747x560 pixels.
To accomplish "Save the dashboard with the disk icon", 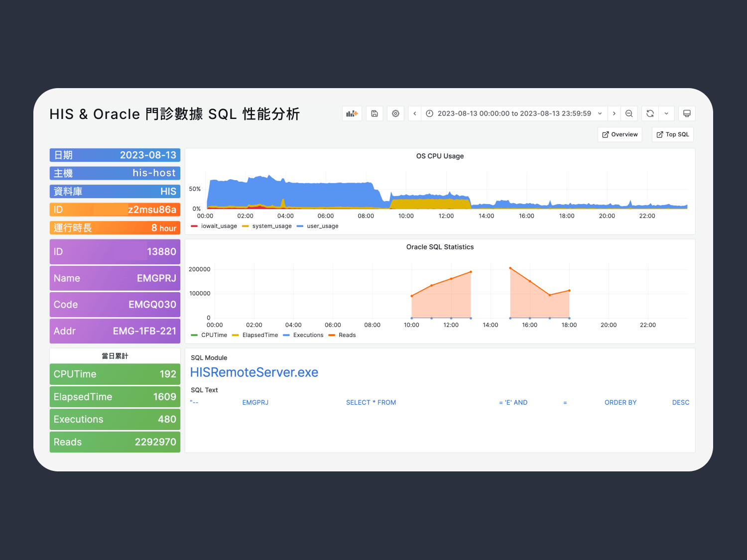I will 374,113.
